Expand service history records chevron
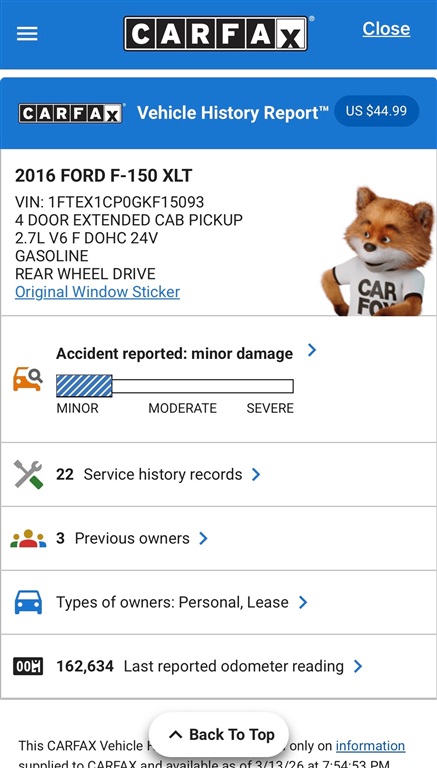Image resolution: width=437 pixels, height=768 pixels. (x=256, y=474)
